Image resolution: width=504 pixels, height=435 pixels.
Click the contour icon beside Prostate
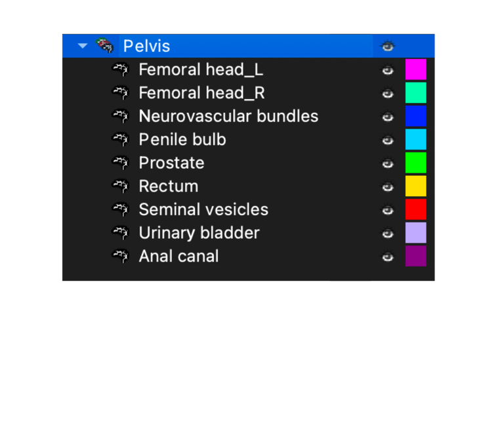pos(119,163)
